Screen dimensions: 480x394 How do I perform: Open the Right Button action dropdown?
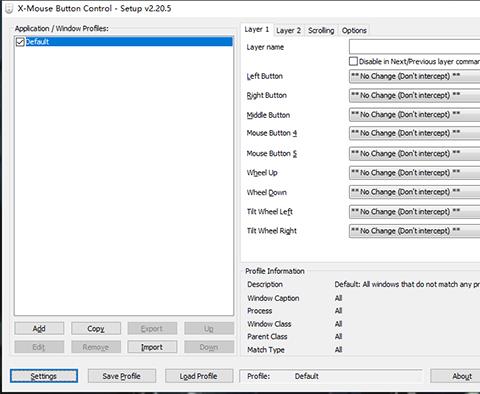[414, 96]
